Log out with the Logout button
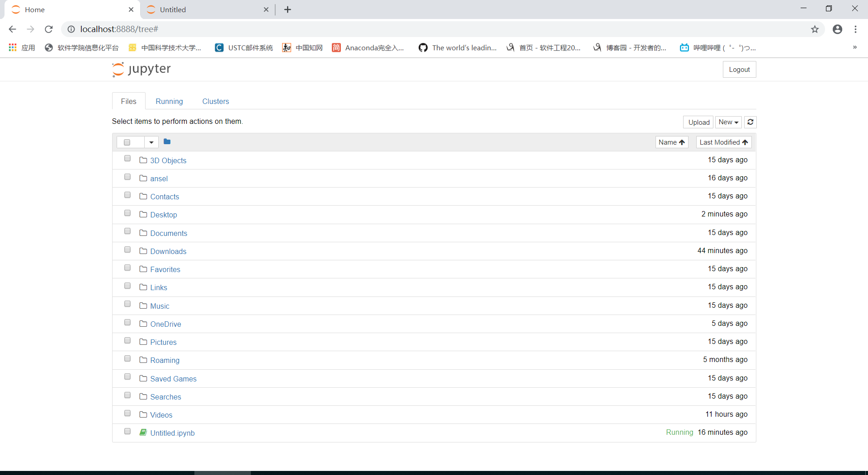 tap(739, 70)
